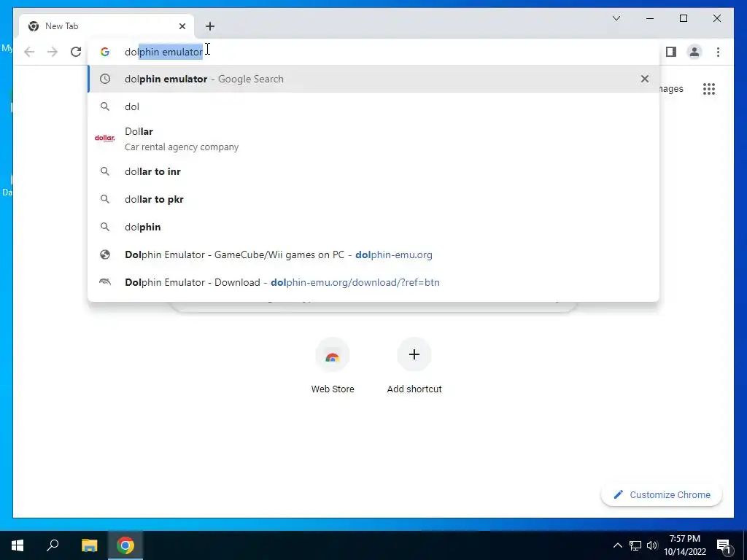The width and height of the screenshot is (747, 560).
Task: Close the New Tab tab
Action: click(182, 26)
